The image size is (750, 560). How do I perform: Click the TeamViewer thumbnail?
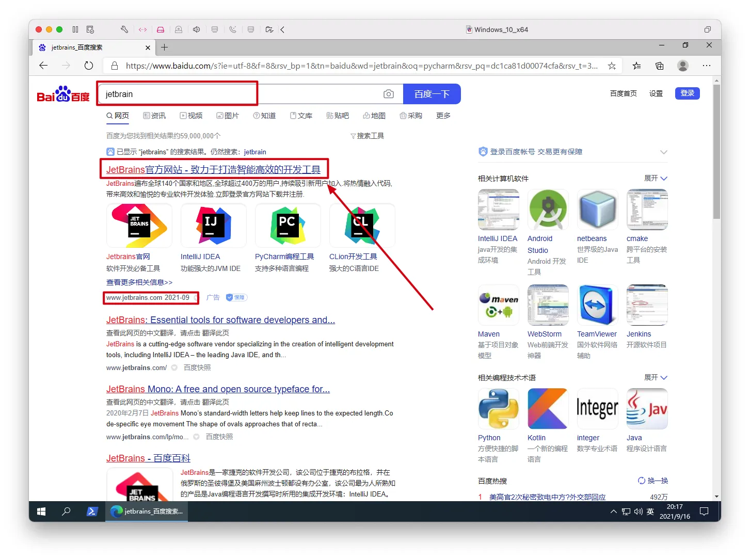coord(598,305)
